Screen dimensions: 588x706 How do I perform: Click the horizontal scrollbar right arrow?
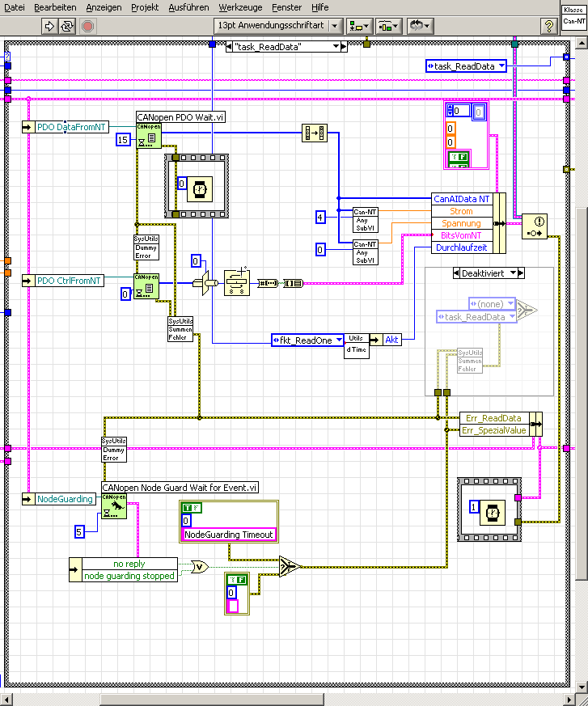pyautogui.click(x=569, y=700)
